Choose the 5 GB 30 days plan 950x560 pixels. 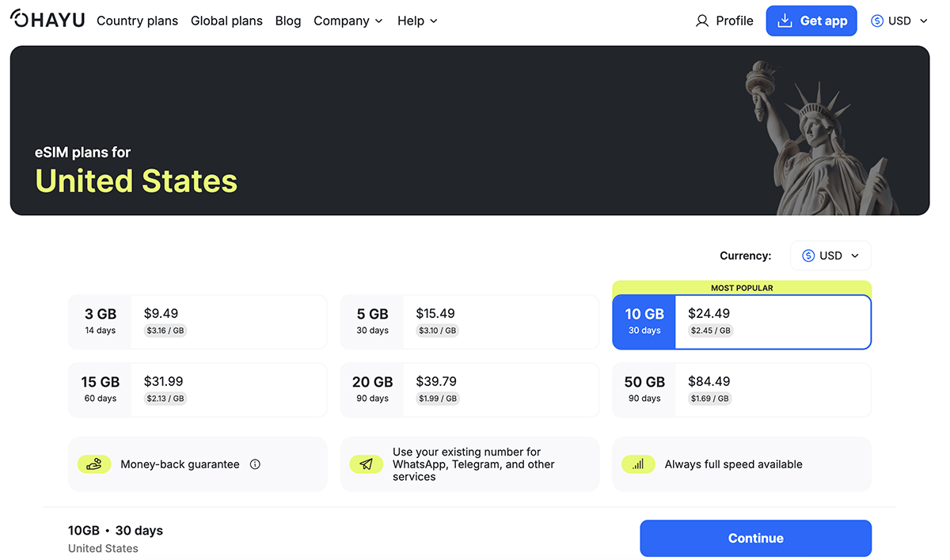[469, 322]
